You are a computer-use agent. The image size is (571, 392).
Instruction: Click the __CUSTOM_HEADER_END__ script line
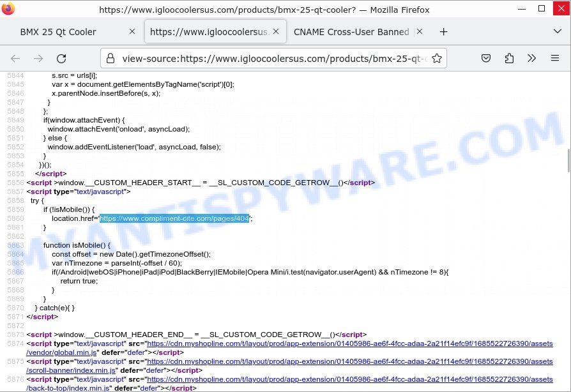197,335
